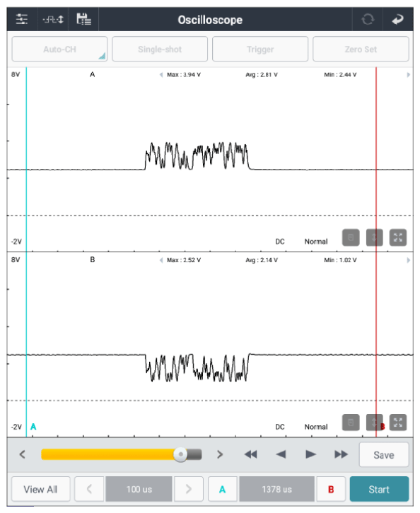The height and width of the screenshot is (513, 420).
Task: Toggle cursor B button
Action: pyautogui.click(x=331, y=489)
